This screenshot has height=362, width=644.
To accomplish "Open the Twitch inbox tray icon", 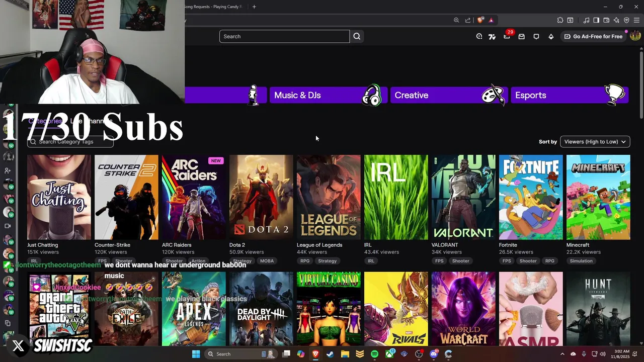I will [x=522, y=37].
